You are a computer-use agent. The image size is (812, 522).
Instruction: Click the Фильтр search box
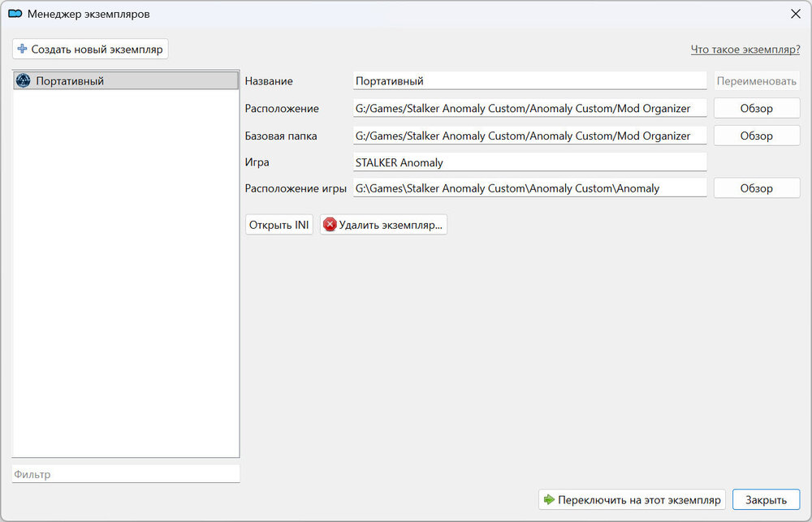click(126, 474)
